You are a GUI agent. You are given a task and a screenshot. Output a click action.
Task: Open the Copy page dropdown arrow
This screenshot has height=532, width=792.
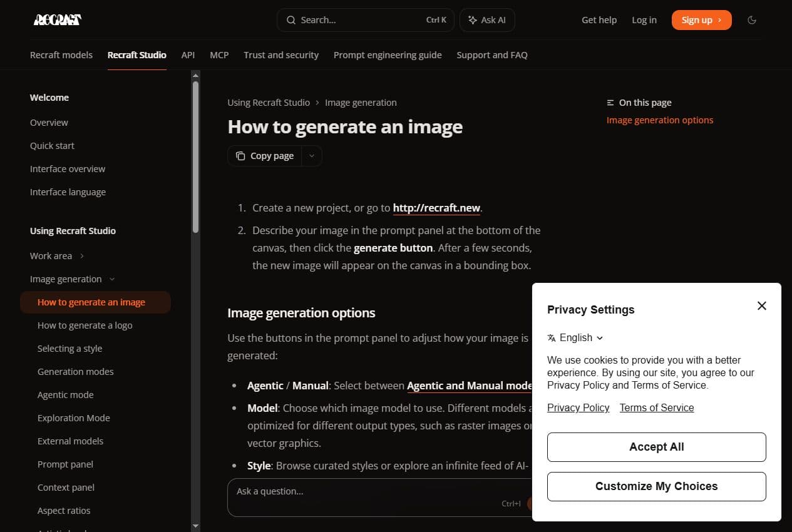click(x=312, y=156)
